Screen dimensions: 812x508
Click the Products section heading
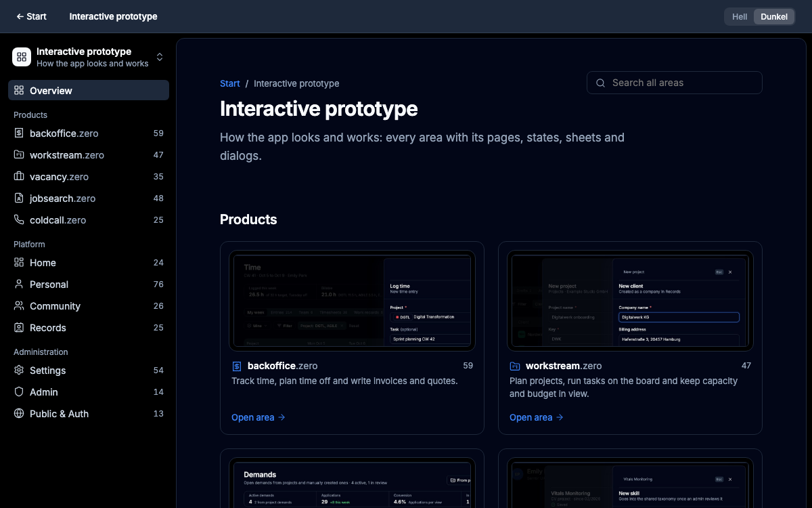click(248, 219)
